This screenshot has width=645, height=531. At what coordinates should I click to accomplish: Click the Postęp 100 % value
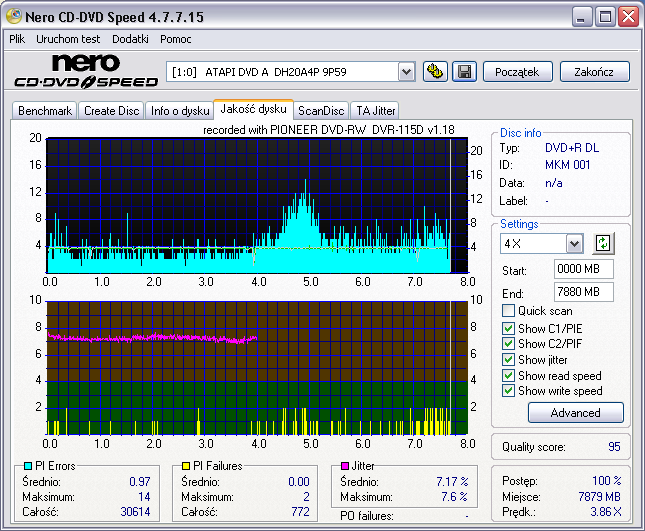click(607, 480)
